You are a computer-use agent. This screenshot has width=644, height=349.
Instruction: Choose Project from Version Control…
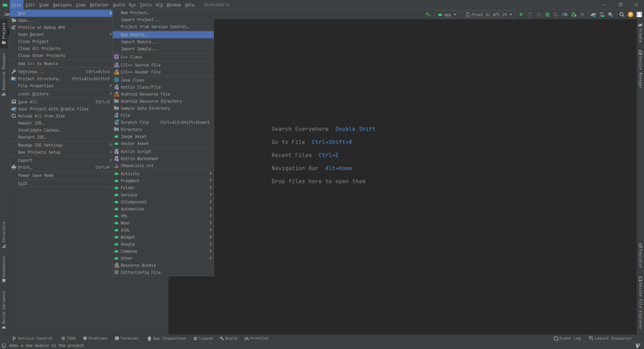coord(163,26)
